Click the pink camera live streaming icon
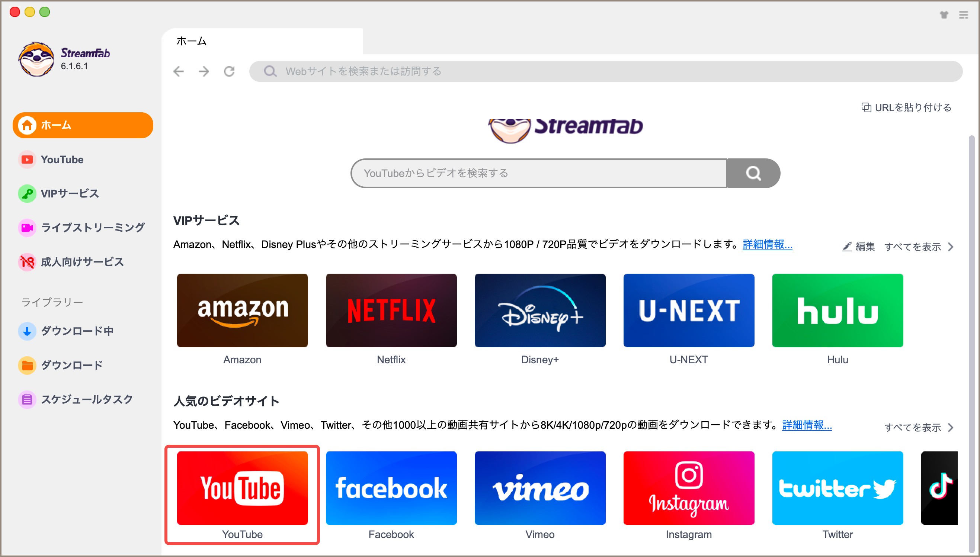The width and height of the screenshot is (980, 557). (27, 228)
